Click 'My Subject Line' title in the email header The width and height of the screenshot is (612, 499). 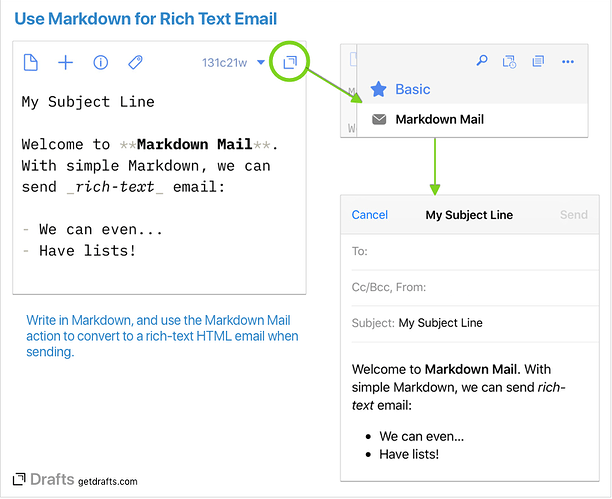click(x=469, y=215)
